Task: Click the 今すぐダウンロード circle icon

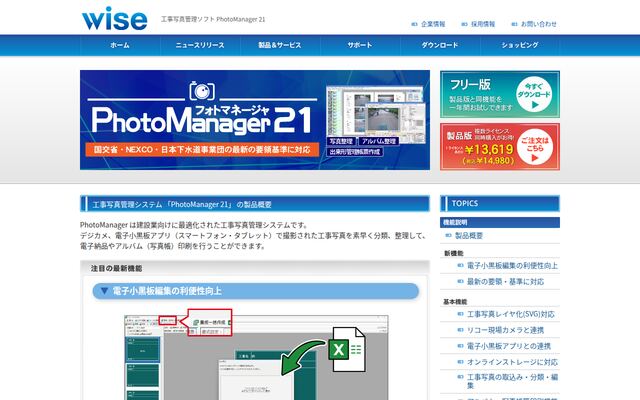Action: coord(534,95)
